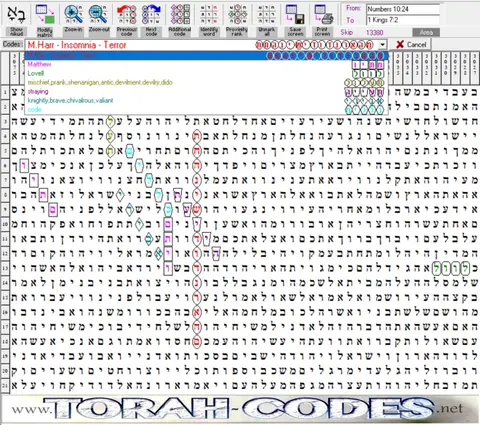
Task: Click the Skip label
Action: coord(347,32)
